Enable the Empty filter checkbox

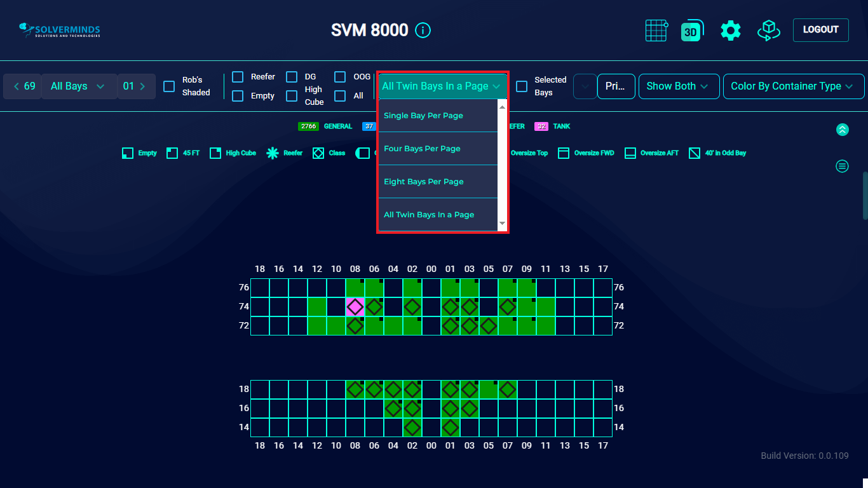coord(238,96)
